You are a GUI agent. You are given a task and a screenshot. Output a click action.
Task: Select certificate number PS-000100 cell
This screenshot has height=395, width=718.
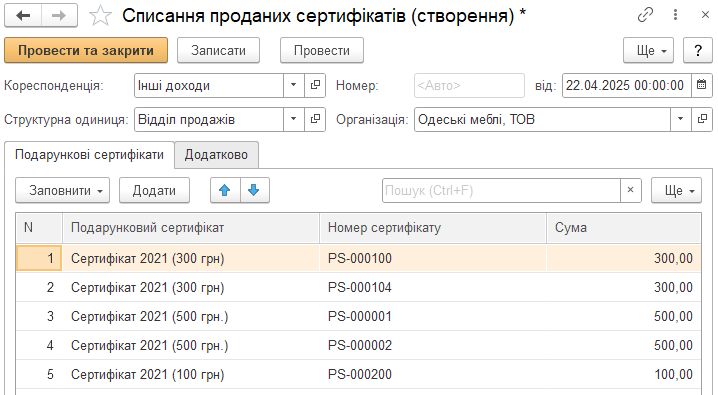pyautogui.click(x=433, y=258)
